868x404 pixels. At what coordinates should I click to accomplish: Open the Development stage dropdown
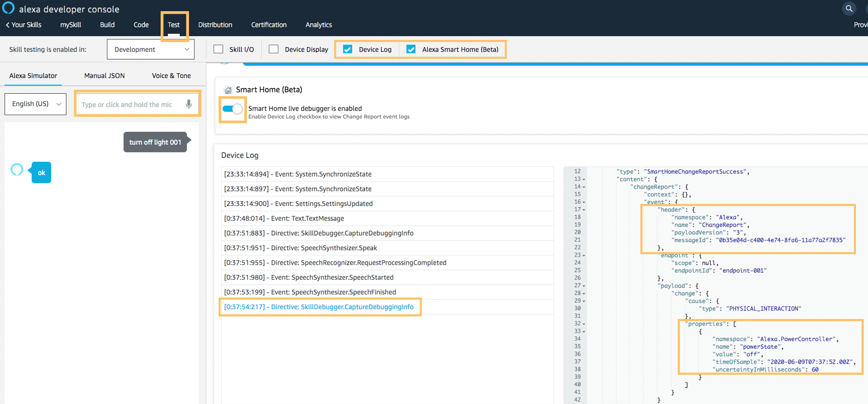150,49
